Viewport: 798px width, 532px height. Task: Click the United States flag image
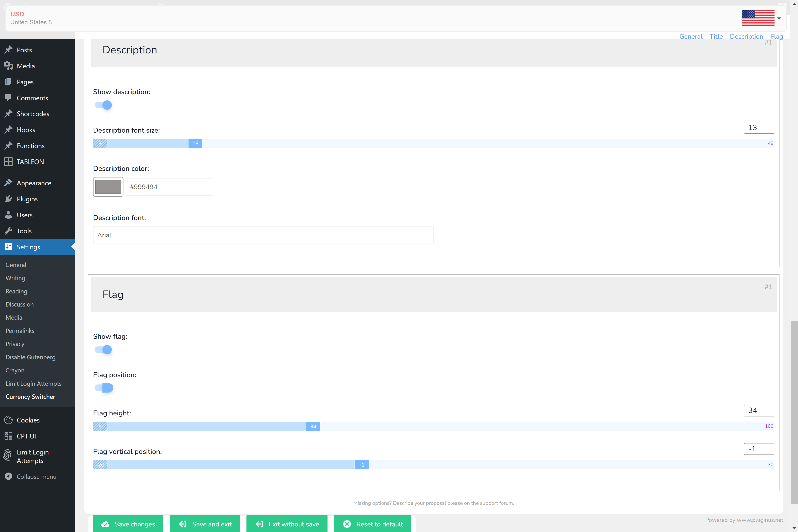758,18
